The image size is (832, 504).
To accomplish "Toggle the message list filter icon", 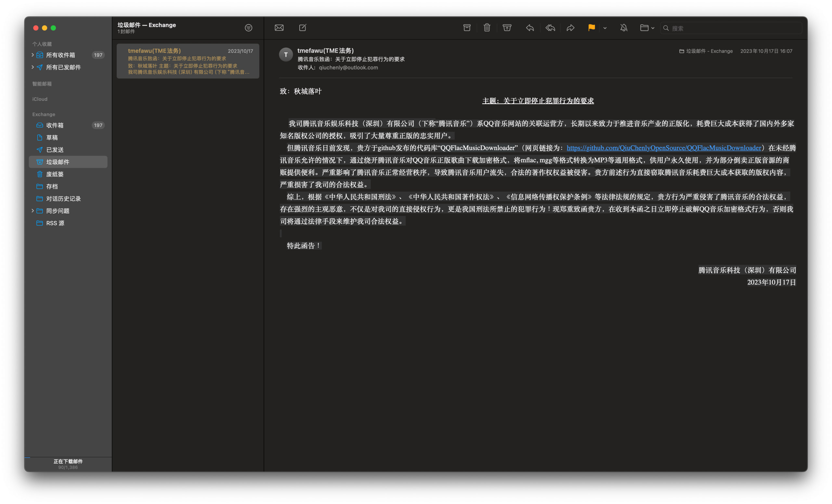I will (249, 28).
